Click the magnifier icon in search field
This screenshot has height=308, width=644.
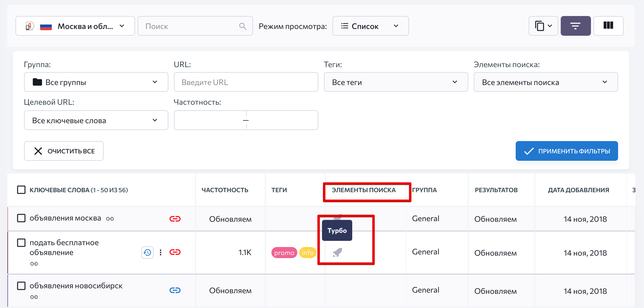pos(243,26)
